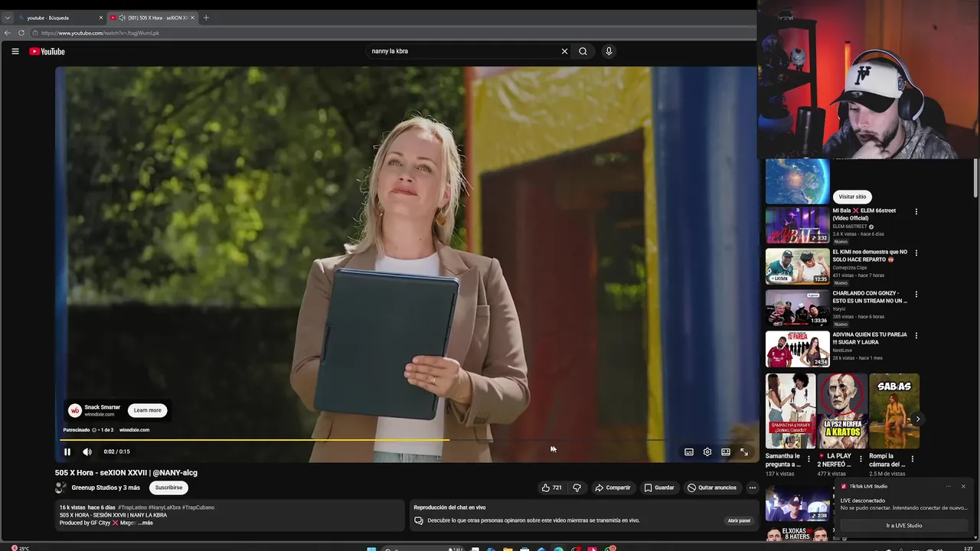Open options for Samantha le pregunta Short
Screen dimensions: 980x551
coord(808,459)
